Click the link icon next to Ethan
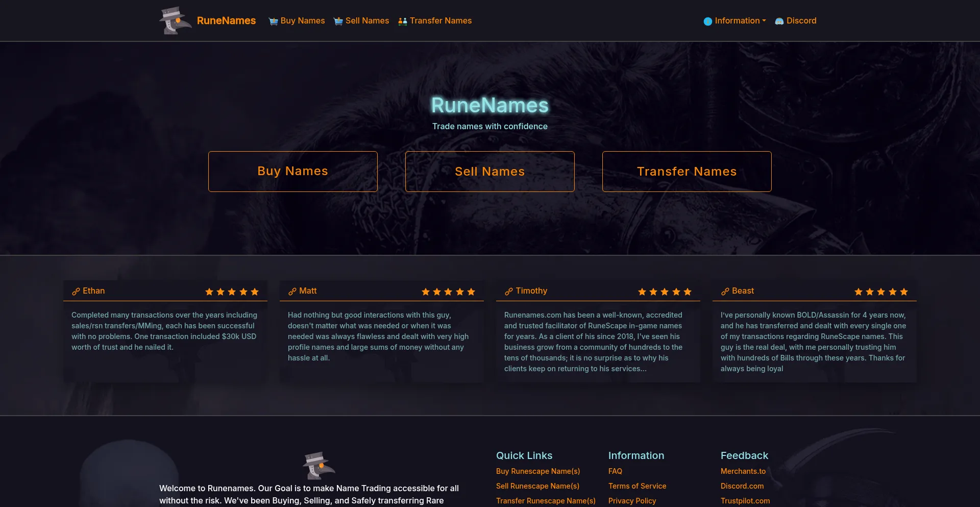The width and height of the screenshot is (980, 507). tap(76, 292)
